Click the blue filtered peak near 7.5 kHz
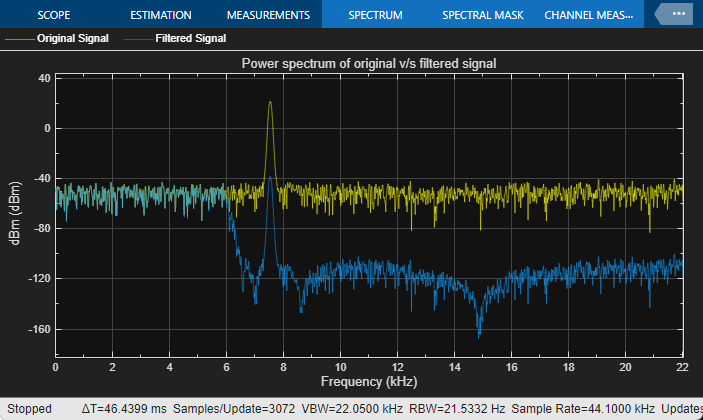Screen dimensions: 703x420 270,178
